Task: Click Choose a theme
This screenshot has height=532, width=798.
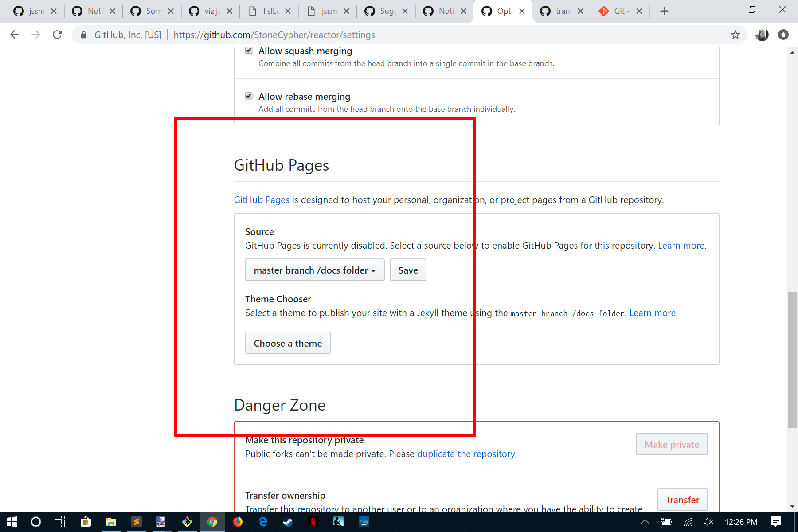Action: coord(287,343)
